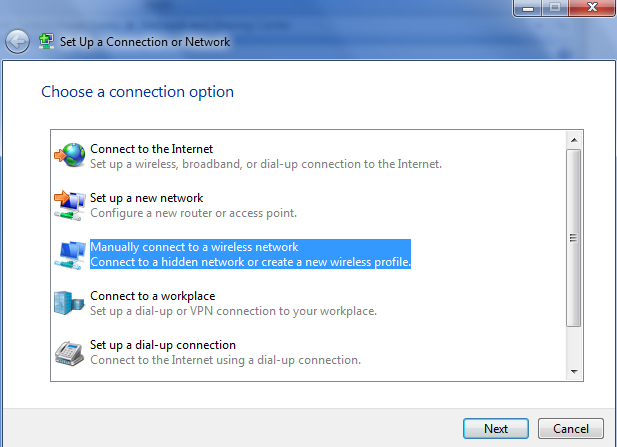Click the telephone icon for dial-up connection
617x447 pixels.
pos(69,353)
